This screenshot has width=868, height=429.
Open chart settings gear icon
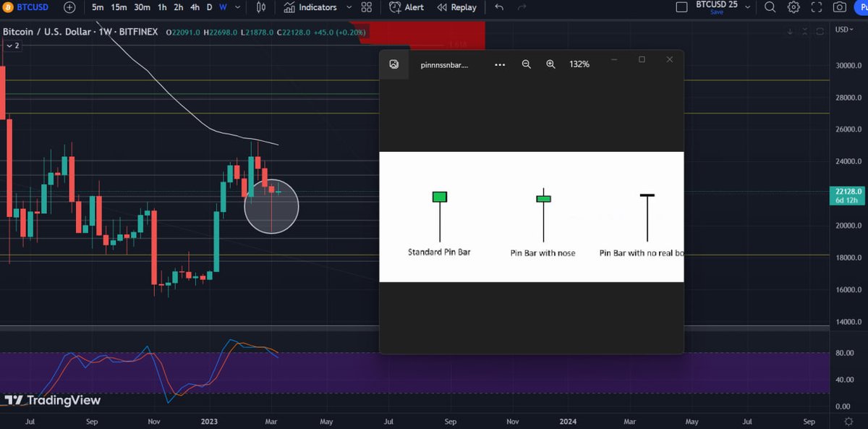(x=793, y=7)
